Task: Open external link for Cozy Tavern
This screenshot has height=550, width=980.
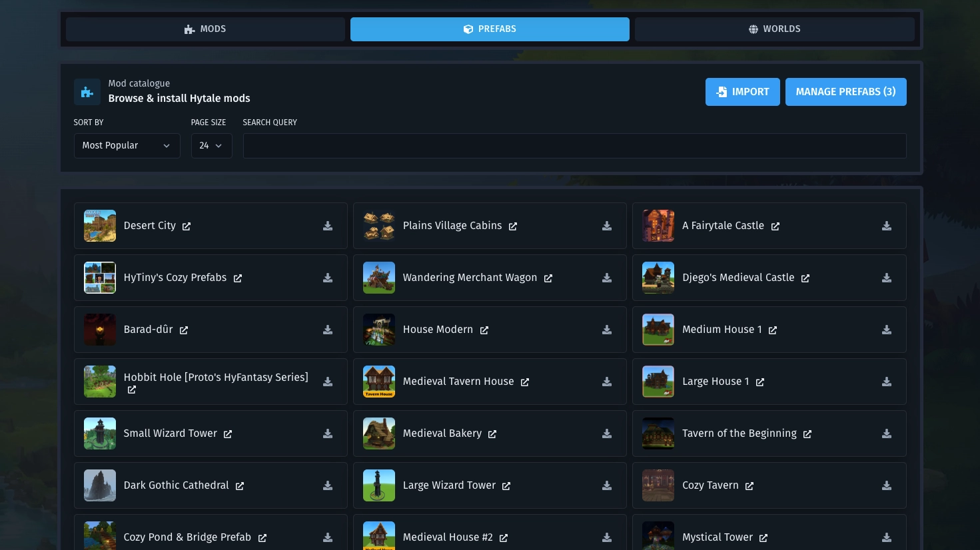Action: point(749,486)
